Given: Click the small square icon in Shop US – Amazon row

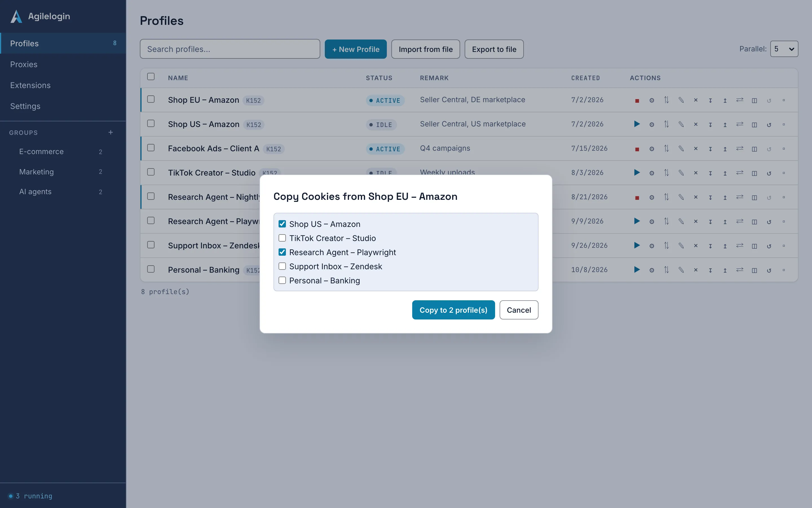Looking at the screenshot, I should point(784,124).
